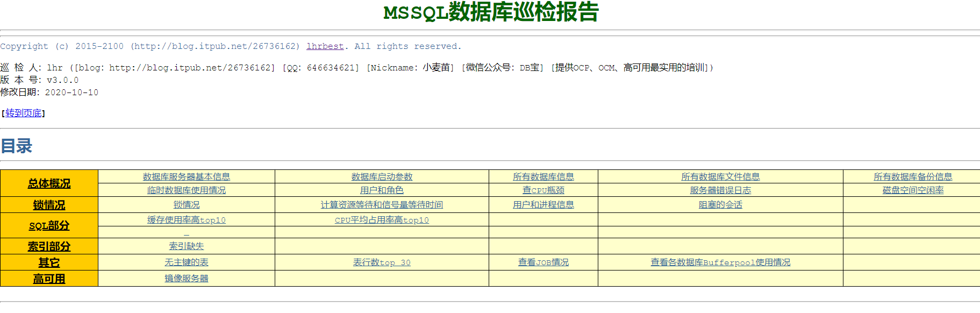The width and height of the screenshot is (980, 313).
Task: Open 其它 section heading link
Action: tap(49, 262)
